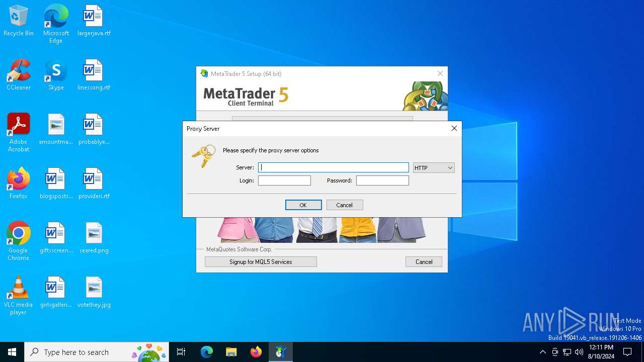Focus the Server input field
644x362 pixels.
(334, 167)
